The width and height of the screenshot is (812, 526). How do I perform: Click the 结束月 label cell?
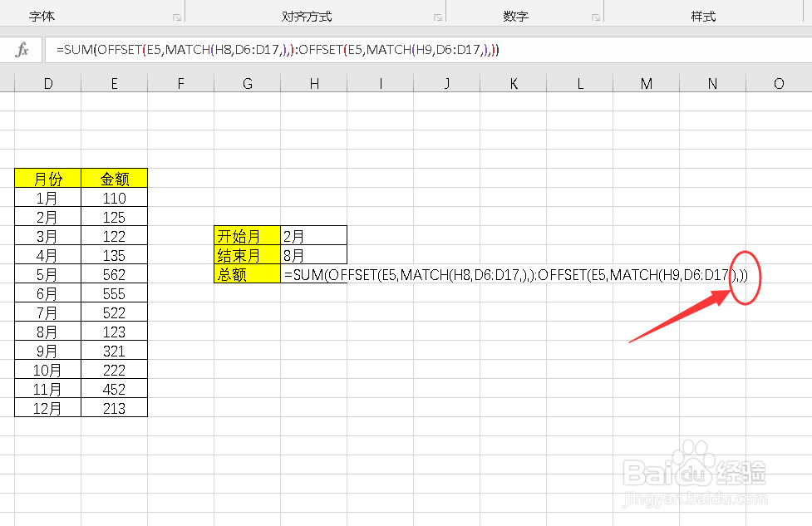tap(247, 255)
